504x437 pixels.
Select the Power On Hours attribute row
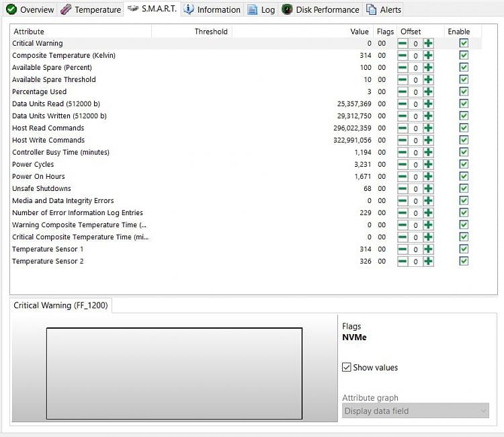point(246,177)
